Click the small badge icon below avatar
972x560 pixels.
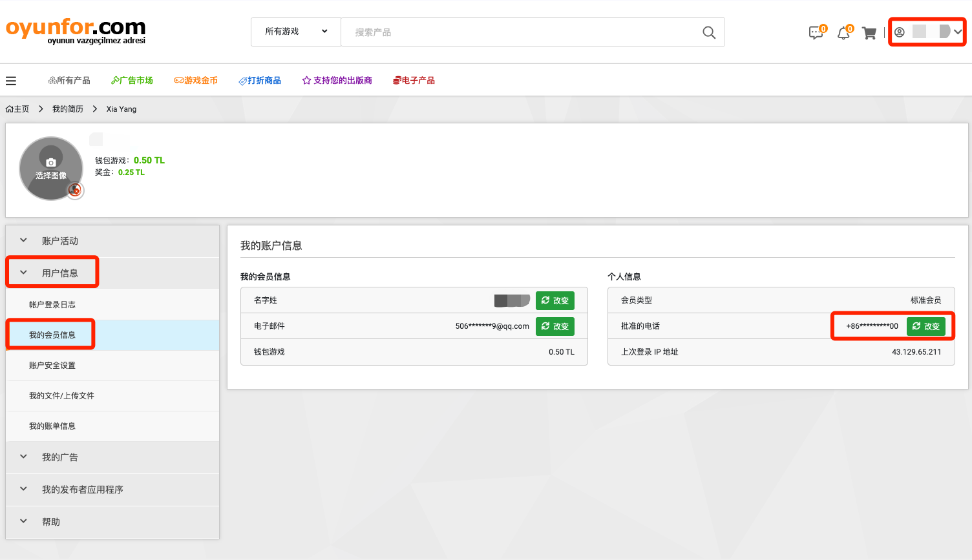(76, 190)
